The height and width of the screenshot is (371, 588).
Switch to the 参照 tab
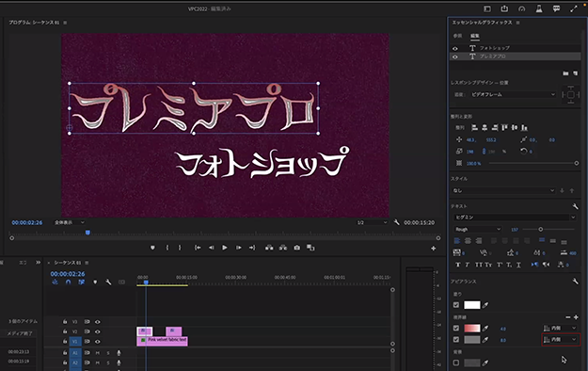(x=457, y=36)
